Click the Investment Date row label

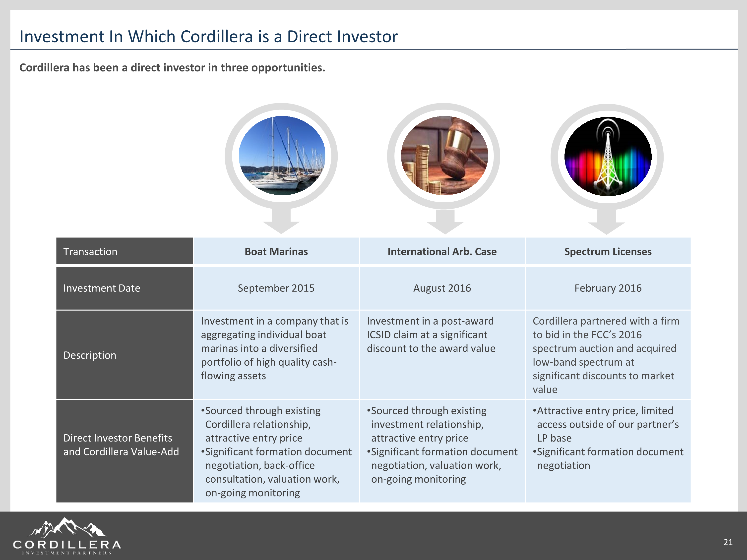[102, 288]
